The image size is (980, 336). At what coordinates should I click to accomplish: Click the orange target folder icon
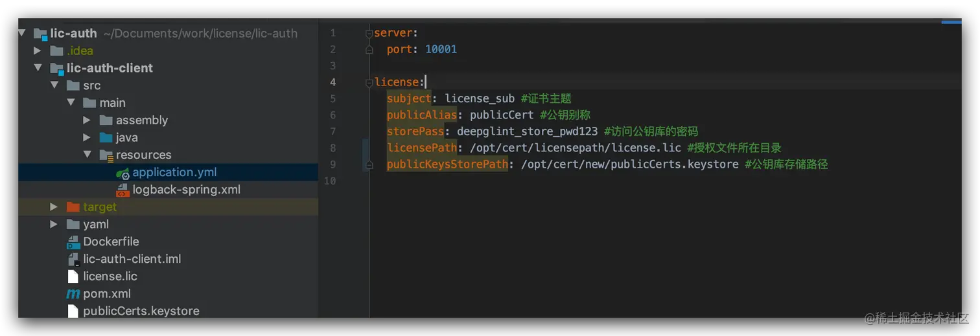tap(73, 207)
